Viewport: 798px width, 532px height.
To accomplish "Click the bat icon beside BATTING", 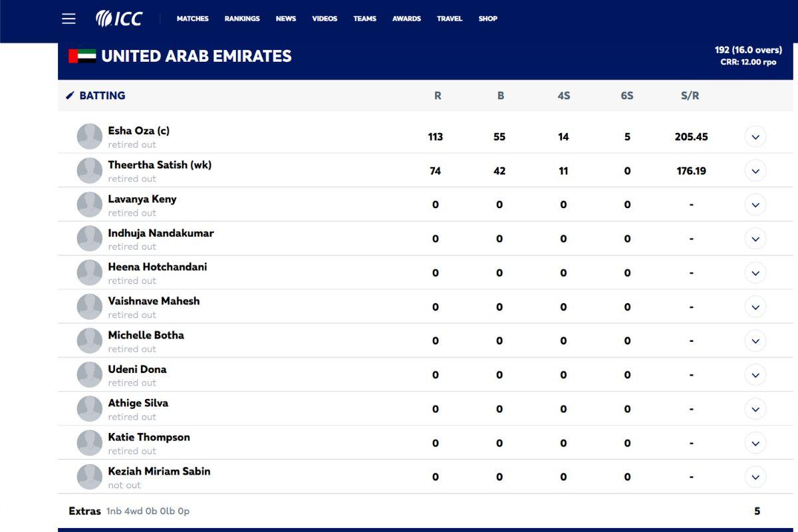I will click(x=70, y=95).
